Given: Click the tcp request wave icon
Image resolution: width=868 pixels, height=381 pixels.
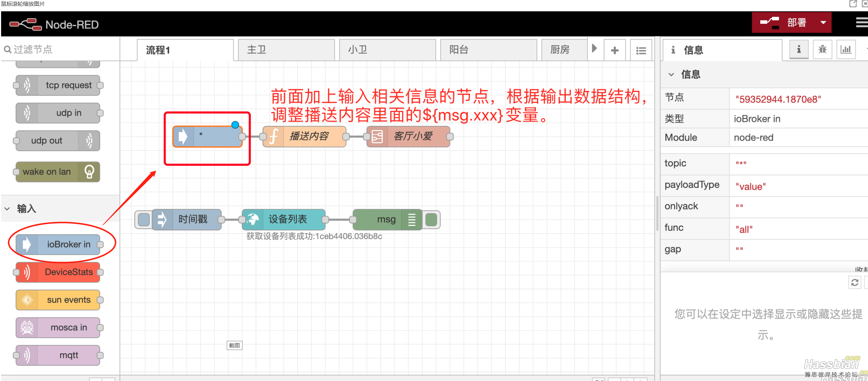Looking at the screenshot, I should pos(27,85).
